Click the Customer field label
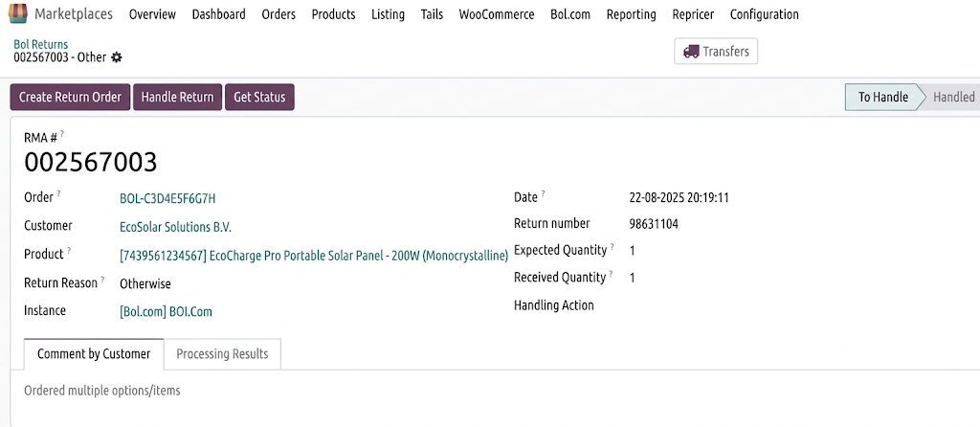Image resolution: width=980 pixels, height=427 pixels. [x=48, y=226]
